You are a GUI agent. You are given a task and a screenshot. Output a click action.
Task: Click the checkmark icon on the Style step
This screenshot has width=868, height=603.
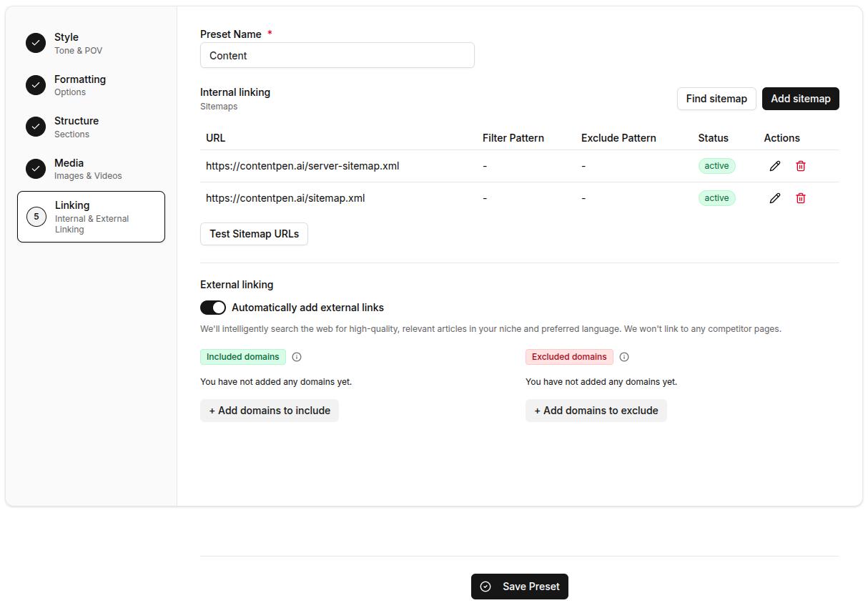36,43
